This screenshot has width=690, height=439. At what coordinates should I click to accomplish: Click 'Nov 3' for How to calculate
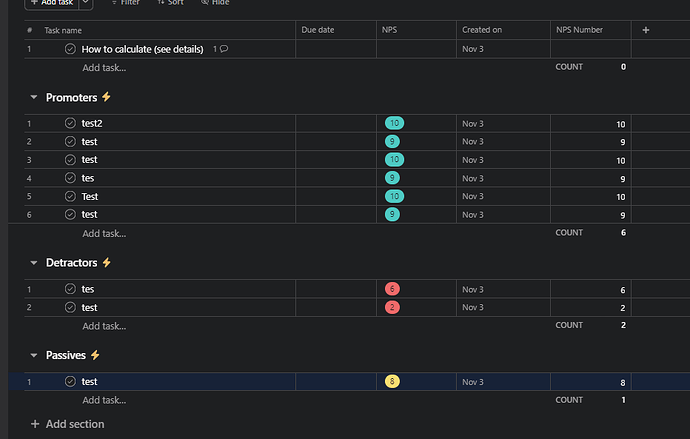[x=473, y=49]
